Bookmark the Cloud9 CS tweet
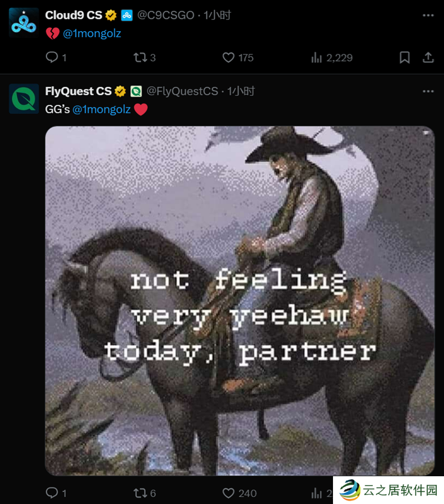 (x=405, y=58)
